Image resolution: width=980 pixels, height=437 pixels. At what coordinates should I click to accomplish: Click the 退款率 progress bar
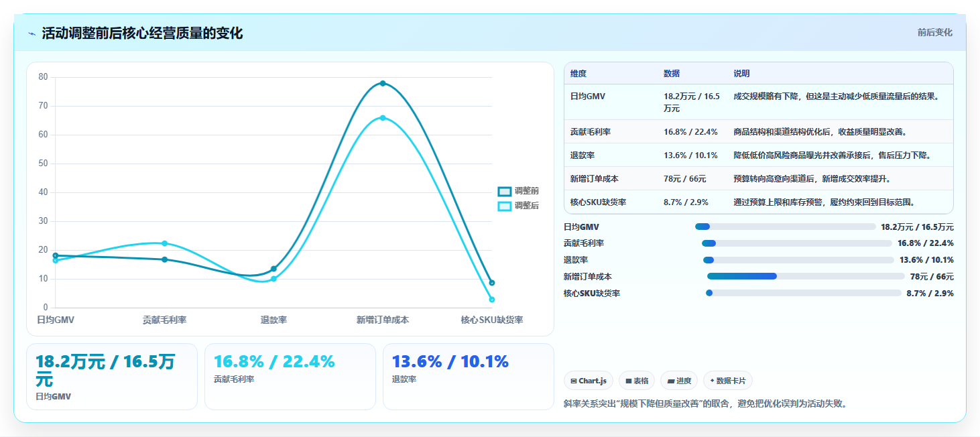[798, 260]
